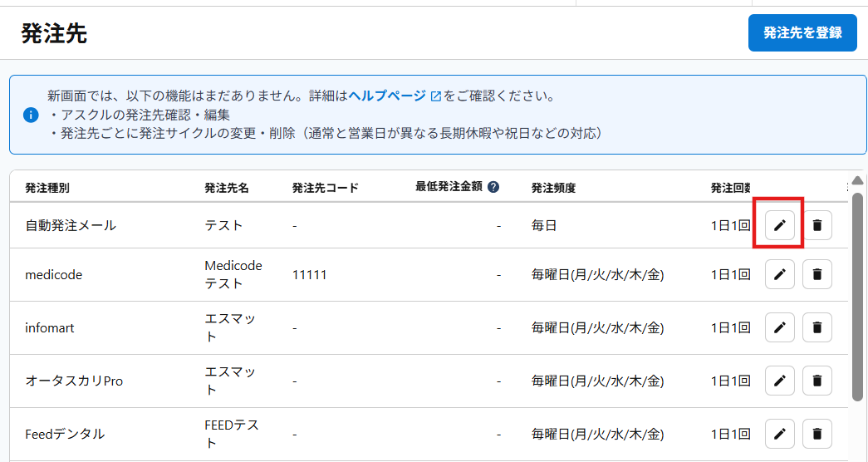Click the trash icon for medicode row
Viewport: 868px width, 462px height.
click(817, 274)
